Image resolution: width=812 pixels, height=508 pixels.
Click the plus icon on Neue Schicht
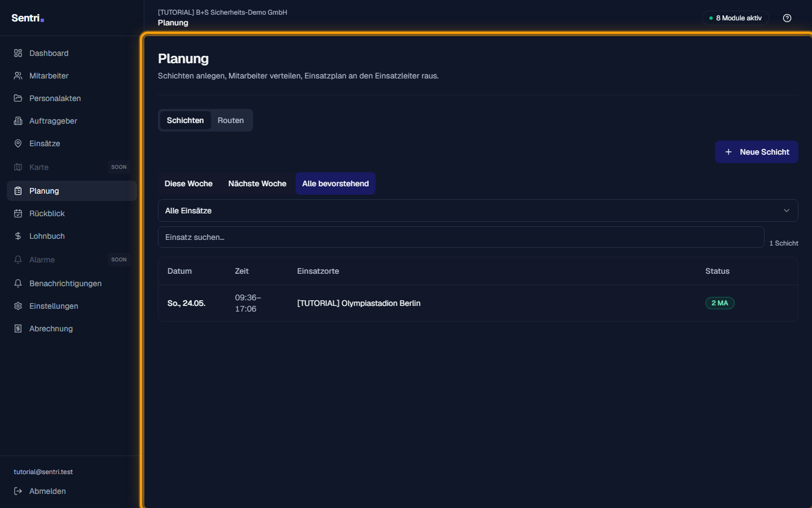pyautogui.click(x=729, y=152)
